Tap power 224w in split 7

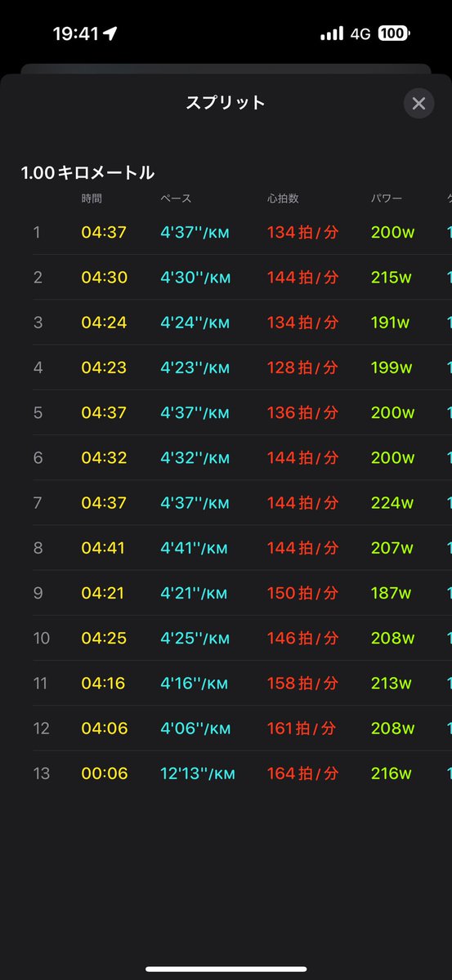coord(392,502)
